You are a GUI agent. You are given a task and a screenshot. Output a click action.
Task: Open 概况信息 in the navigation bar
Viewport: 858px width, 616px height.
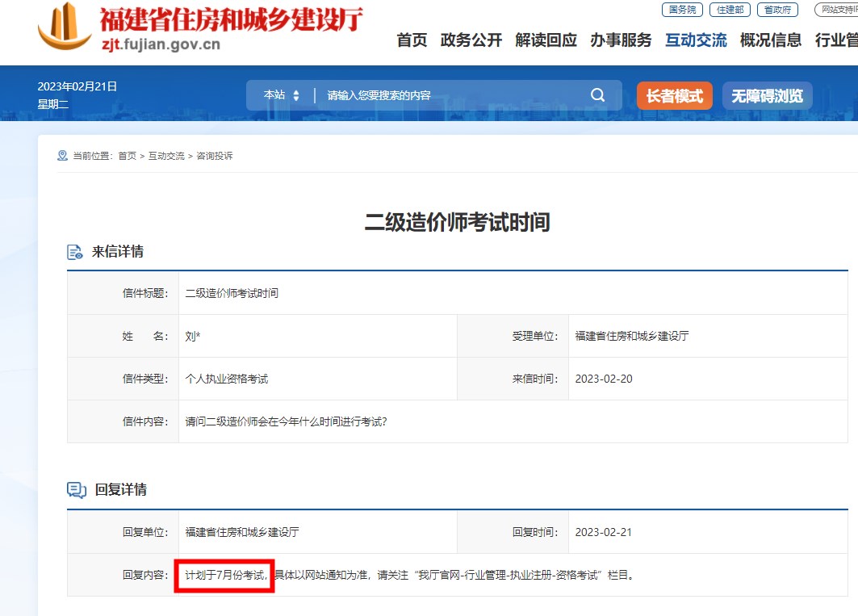click(771, 40)
